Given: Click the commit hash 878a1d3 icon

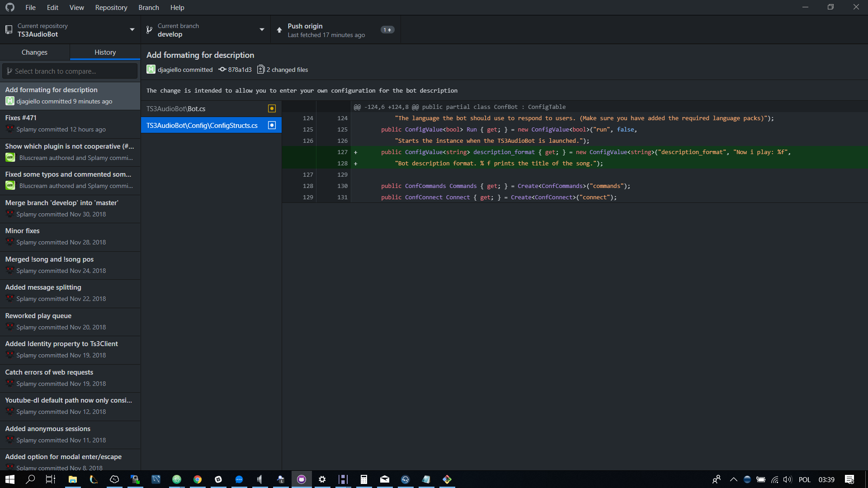Looking at the screenshot, I should pyautogui.click(x=222, y=70).
